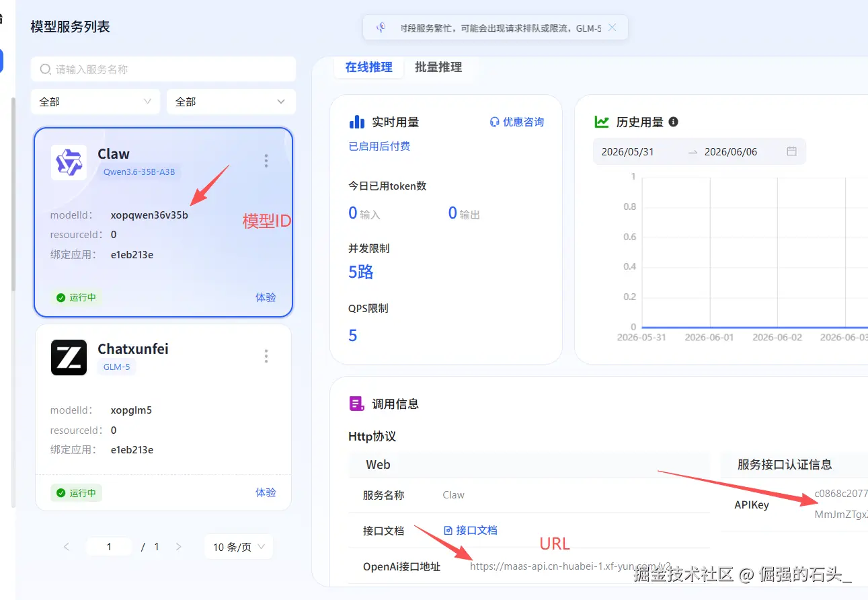Open the second 全部 filter dropdown

coord(231,102)
